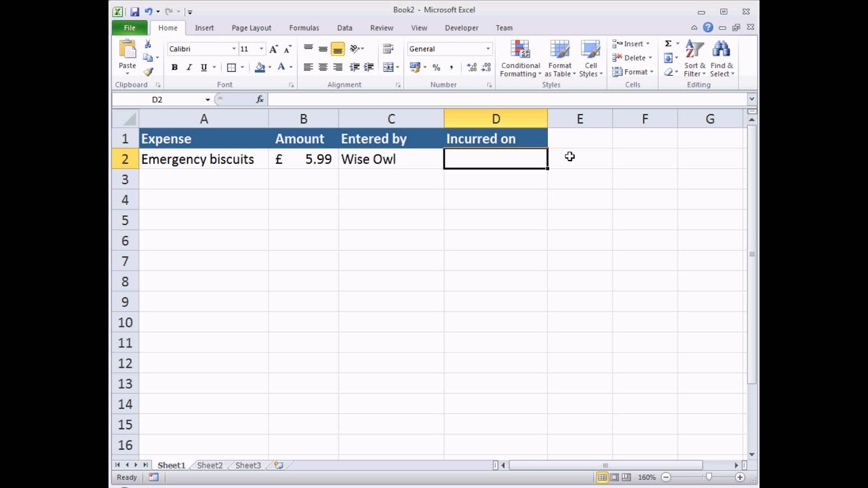The height and width of the screenshot is (488, 868).
Task: Click Increase Indent icon
Action: tap(369, 67)
